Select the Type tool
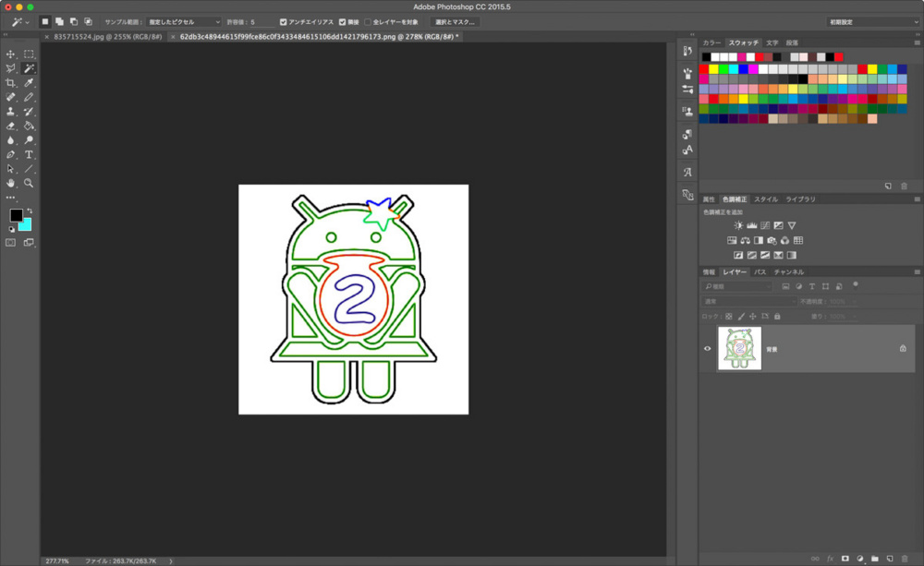This screenshot has width=924, height=566. tap(29, 154)
